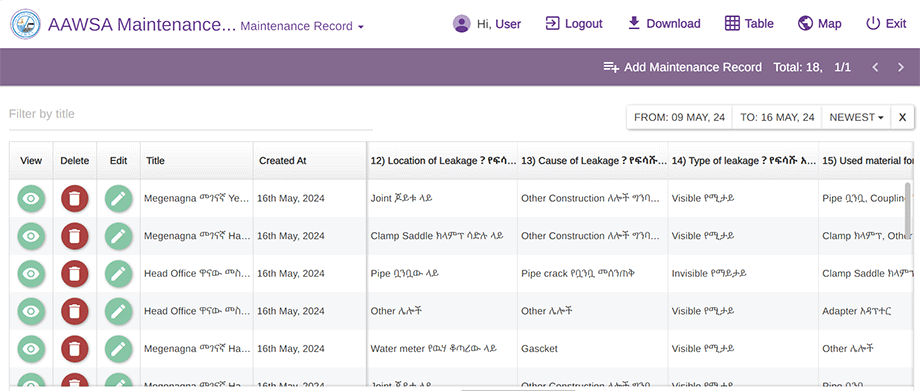Select the Adapter used material cell
This screenshot has width=920, height=391.
865,311
